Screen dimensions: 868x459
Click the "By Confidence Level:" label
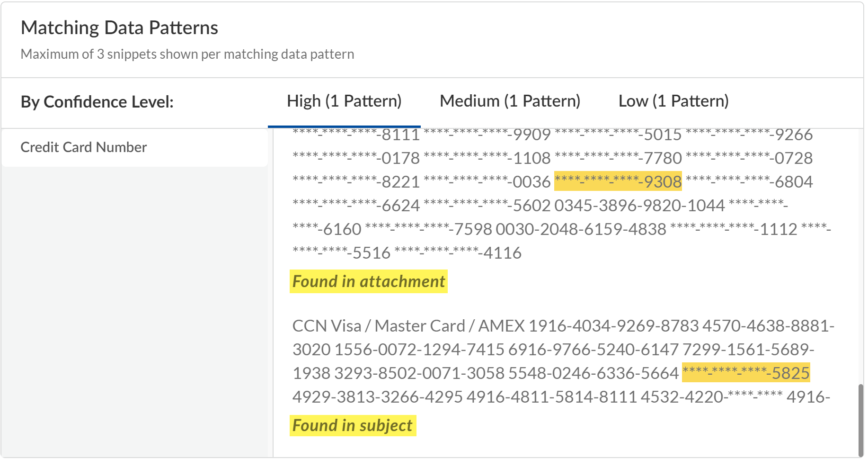pos(97,102)
